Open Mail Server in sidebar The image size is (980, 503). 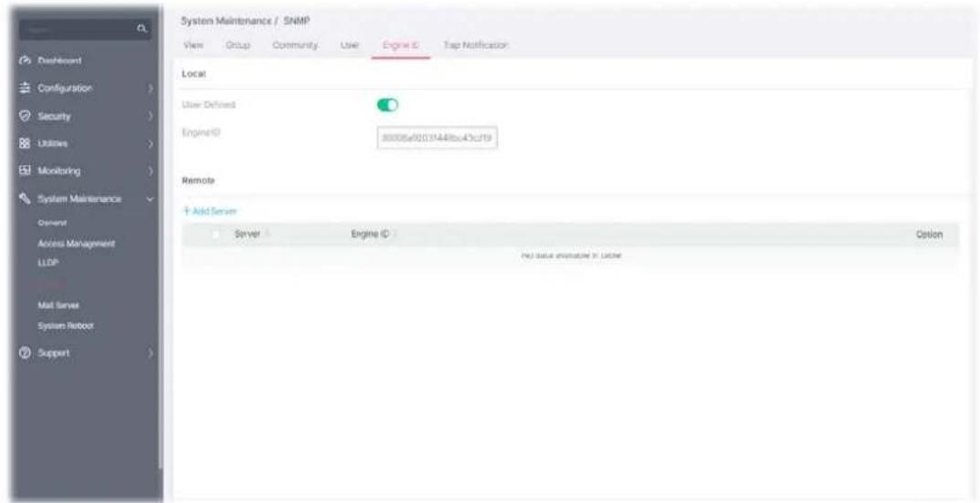tap(58, 306)
